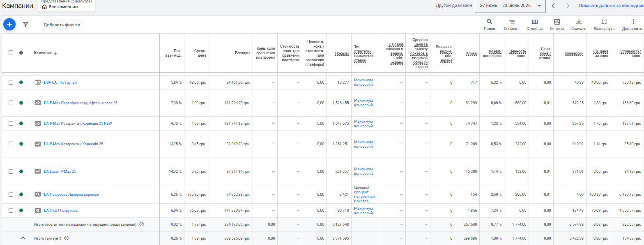Click Максимум конверсий in DSA UA row
Viewport: 644px width, 245px height.
coord(363,82)
